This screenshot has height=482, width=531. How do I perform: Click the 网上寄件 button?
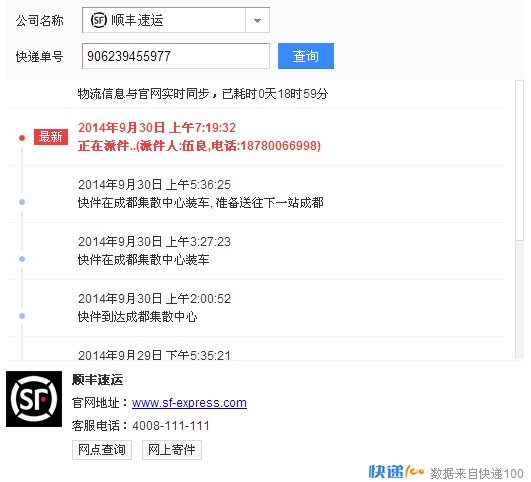172,450
